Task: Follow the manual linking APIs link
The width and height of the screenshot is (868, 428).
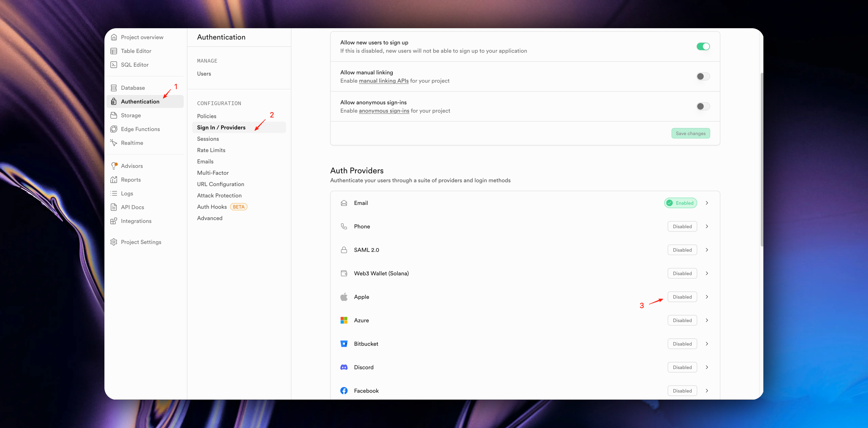Action: point(383,81)
